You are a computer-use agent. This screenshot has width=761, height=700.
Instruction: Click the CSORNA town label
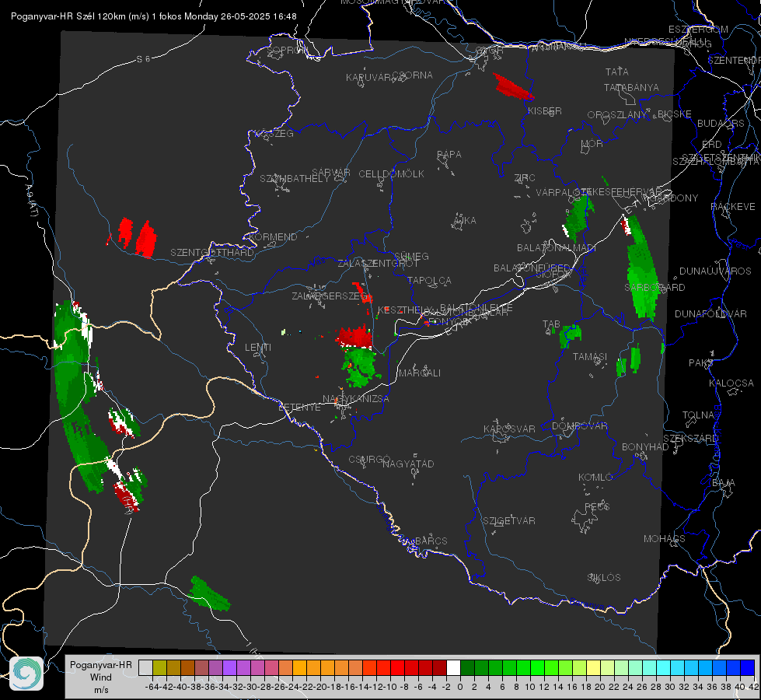tap(413, 75)
